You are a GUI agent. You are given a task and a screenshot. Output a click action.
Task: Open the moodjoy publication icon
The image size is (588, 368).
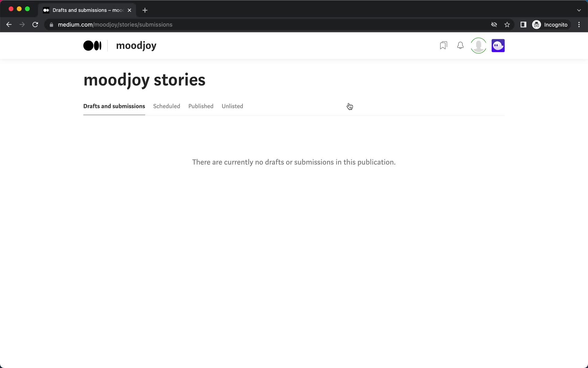tap(498, 45)
